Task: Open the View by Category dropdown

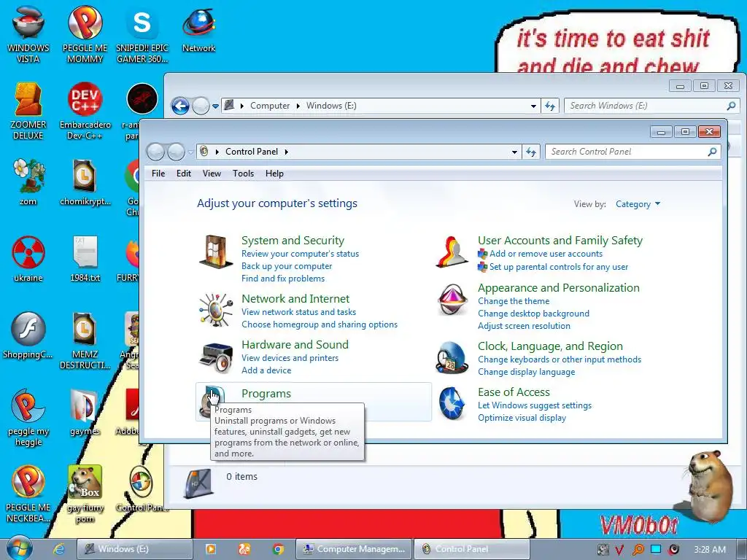Action: click(638, 204)
